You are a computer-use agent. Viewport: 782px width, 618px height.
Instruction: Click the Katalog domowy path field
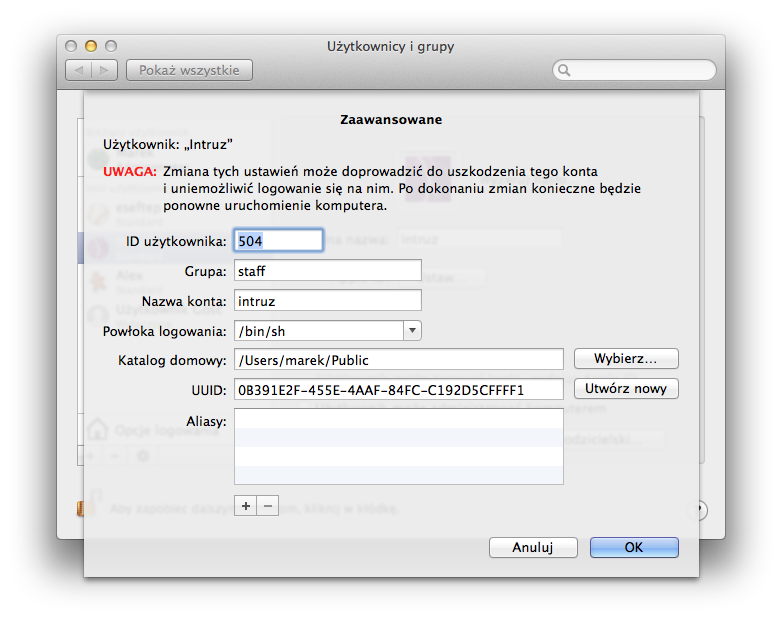pos(399,359)
